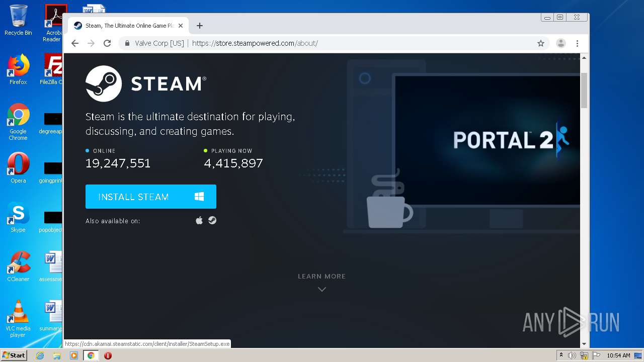
Task: Click Chrome taskbar button
Action: pyautogui.click(x=91, y=355)
